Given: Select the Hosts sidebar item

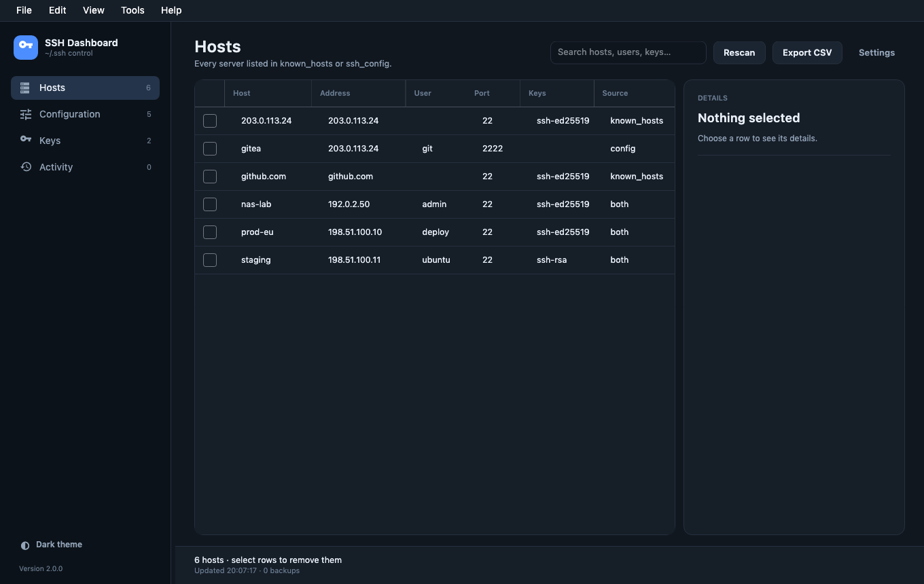Looking at the screenshot, I should pyautogui.click(x=85, y=88).
